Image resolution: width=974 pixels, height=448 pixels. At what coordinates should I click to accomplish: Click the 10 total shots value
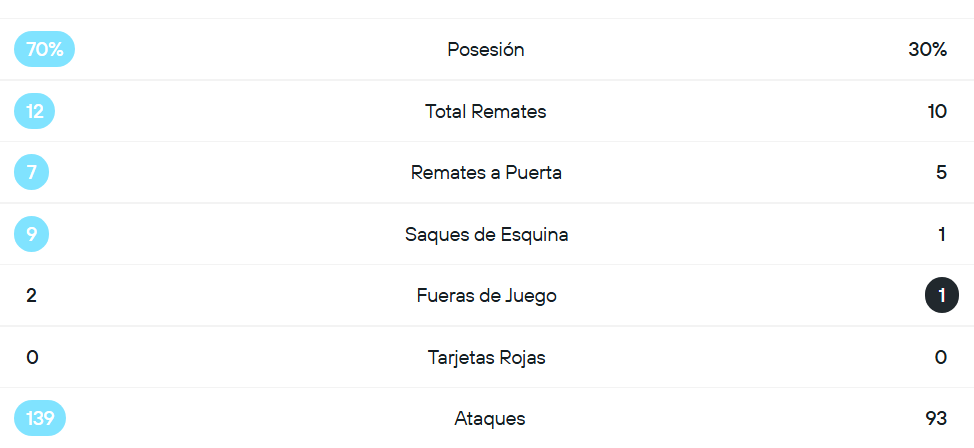pos(937,111)
